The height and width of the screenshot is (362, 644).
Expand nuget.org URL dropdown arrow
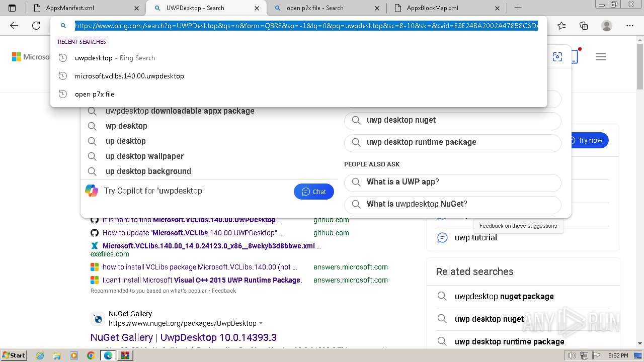pos(261,323)
